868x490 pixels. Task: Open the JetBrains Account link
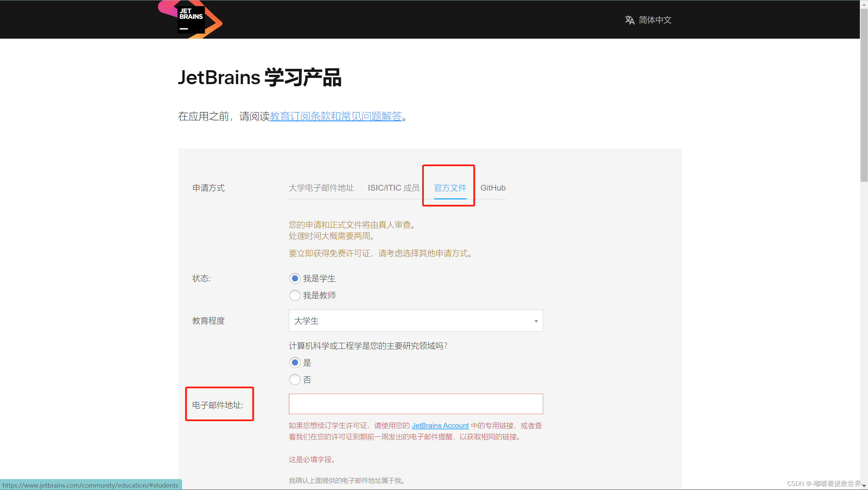440,426
